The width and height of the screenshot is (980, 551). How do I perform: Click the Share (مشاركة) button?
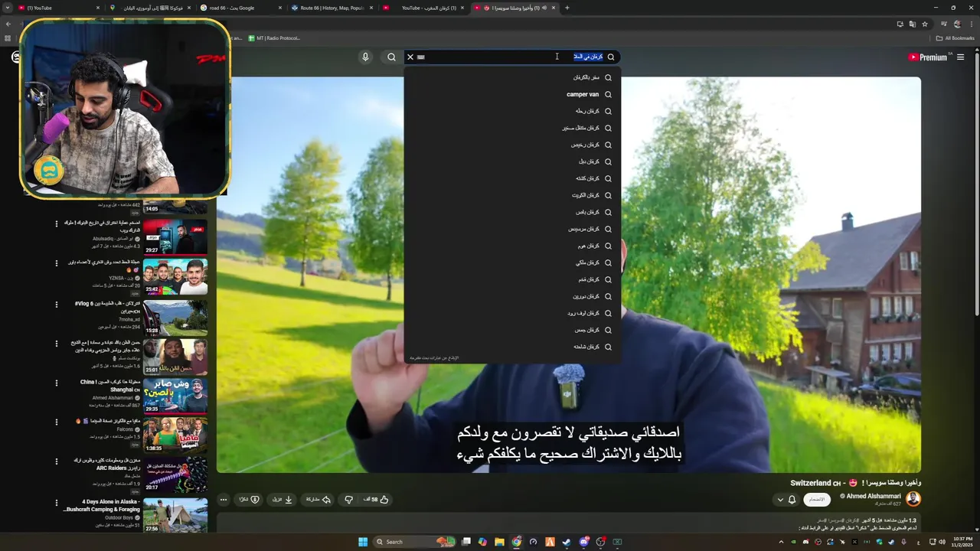[318, 500]
